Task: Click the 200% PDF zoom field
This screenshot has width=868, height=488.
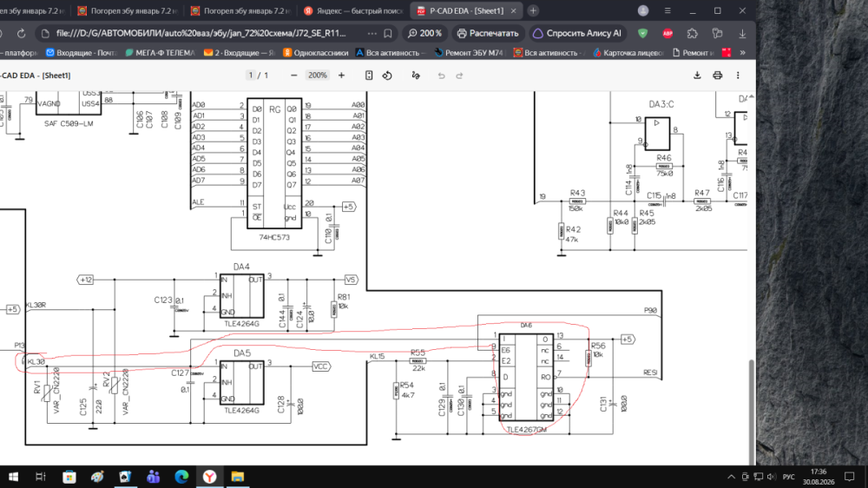Action: 317,76
